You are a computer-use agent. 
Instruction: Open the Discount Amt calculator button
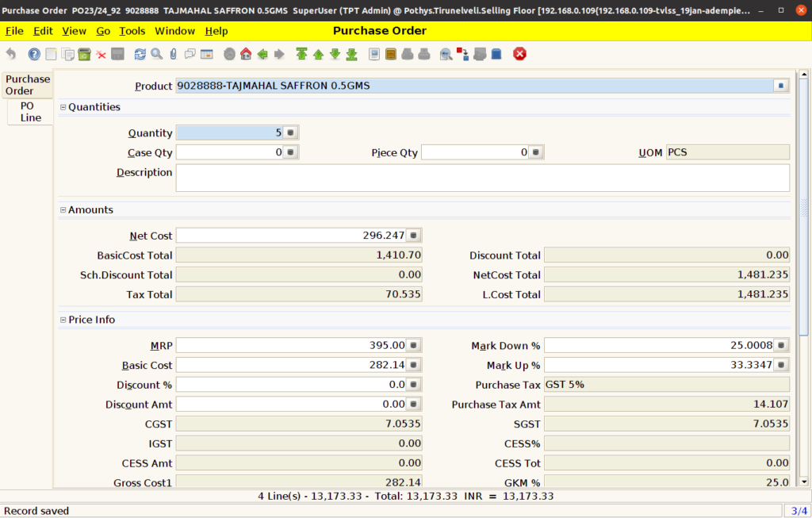coord(413,404)
